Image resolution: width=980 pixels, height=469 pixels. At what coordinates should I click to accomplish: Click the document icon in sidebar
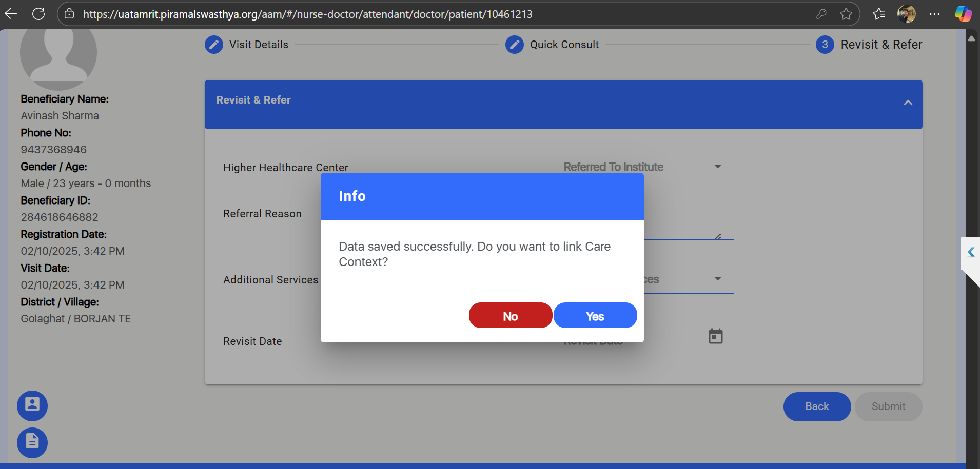coord(32,442)
